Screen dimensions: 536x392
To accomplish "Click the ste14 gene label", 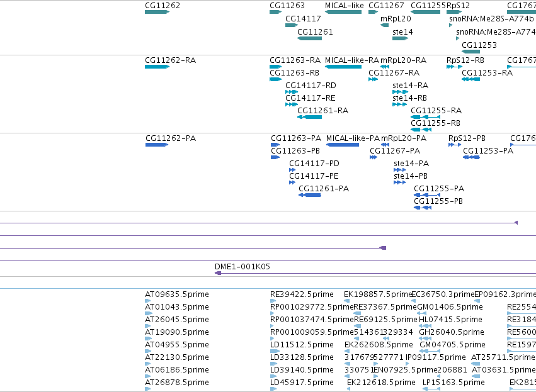I will click(402, 31).
